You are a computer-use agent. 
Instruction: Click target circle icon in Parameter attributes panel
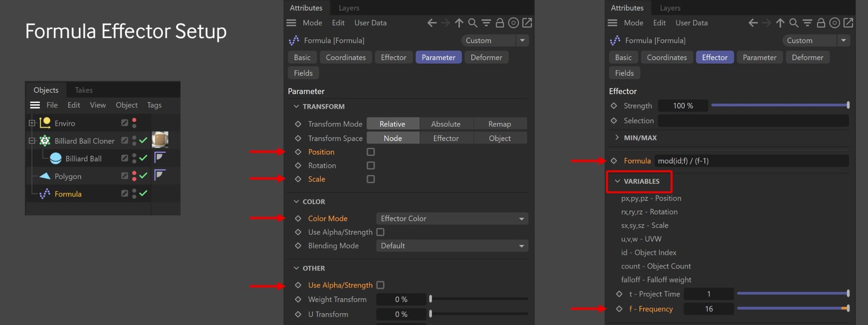[513, 23]
